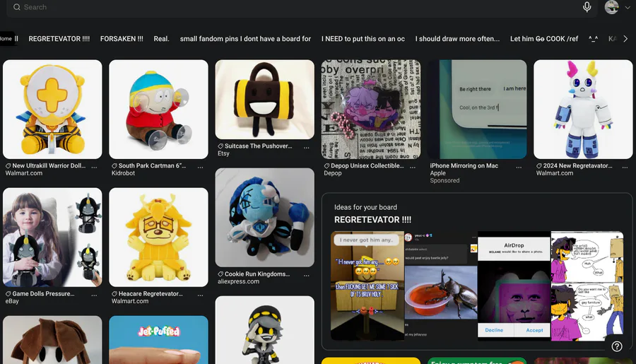This screenshot has width=636, height=364.
Task: Open more options for Depop Unisex Collectible
Action: (413, 168)
